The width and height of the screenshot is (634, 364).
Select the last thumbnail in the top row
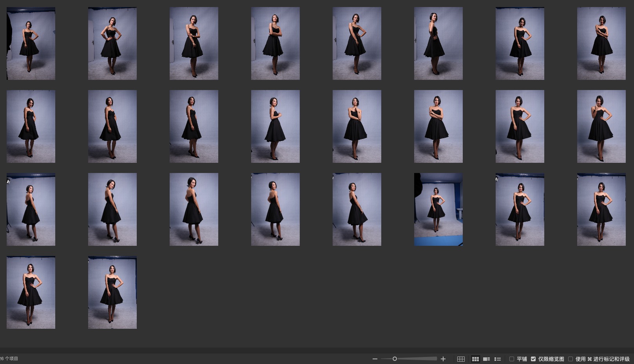click(601, 43)
